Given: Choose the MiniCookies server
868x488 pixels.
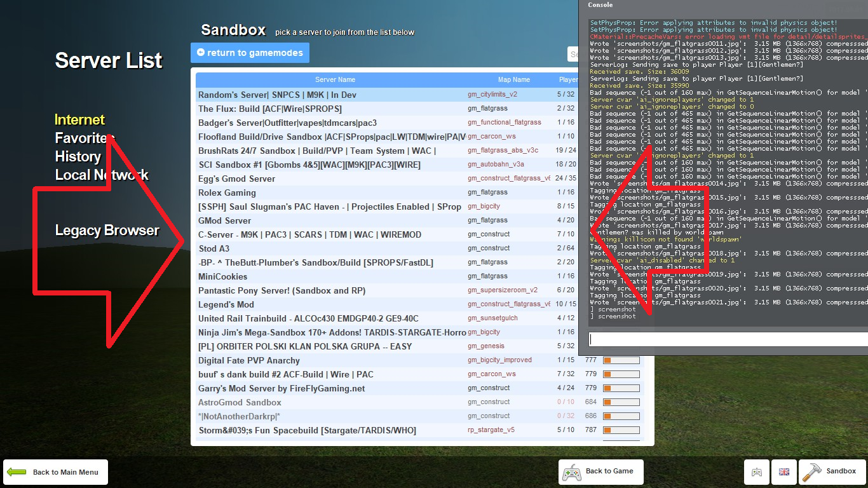Looking at the screenshot, I should [x=387, y=276].
